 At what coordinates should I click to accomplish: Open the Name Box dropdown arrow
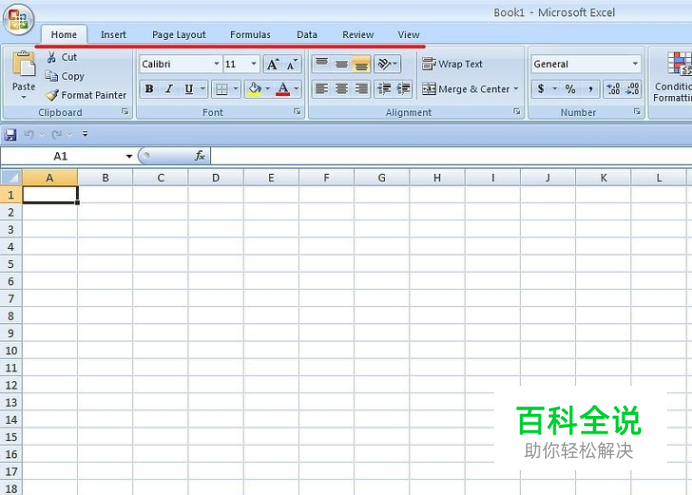[129, 156]
